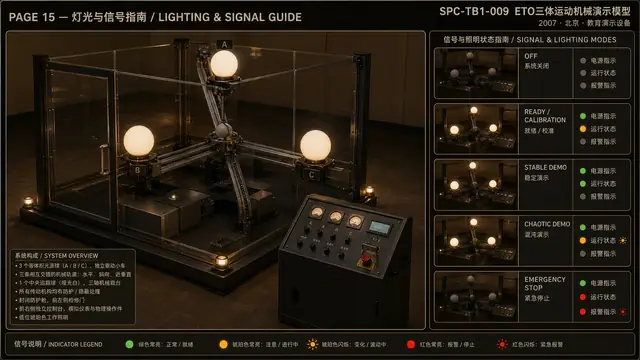Viewport: 640px width, 360px height.
Task: Toggle the amber run-status indicator in the READY / CALIBRATION row
Action: [x=583, y=129]
